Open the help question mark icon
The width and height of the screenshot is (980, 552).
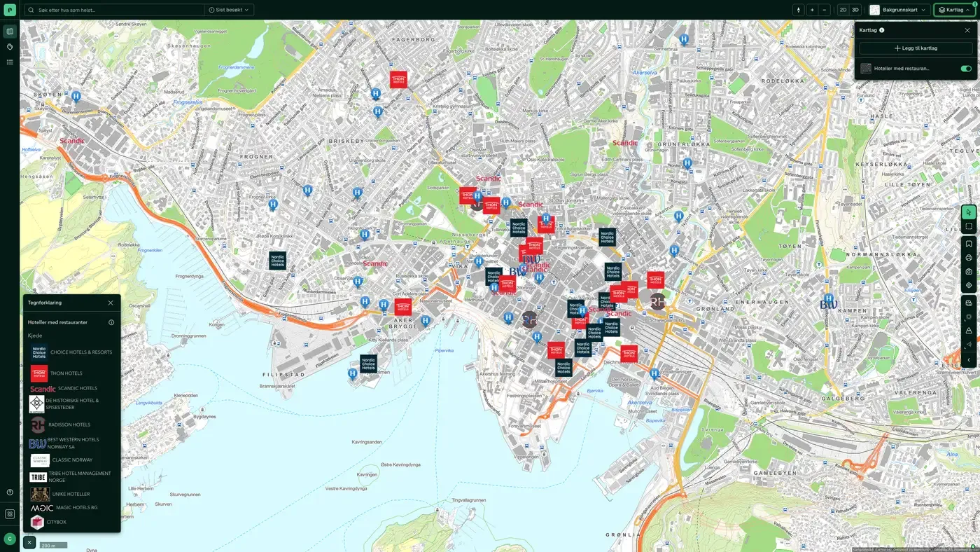click(x=10, y=492)
